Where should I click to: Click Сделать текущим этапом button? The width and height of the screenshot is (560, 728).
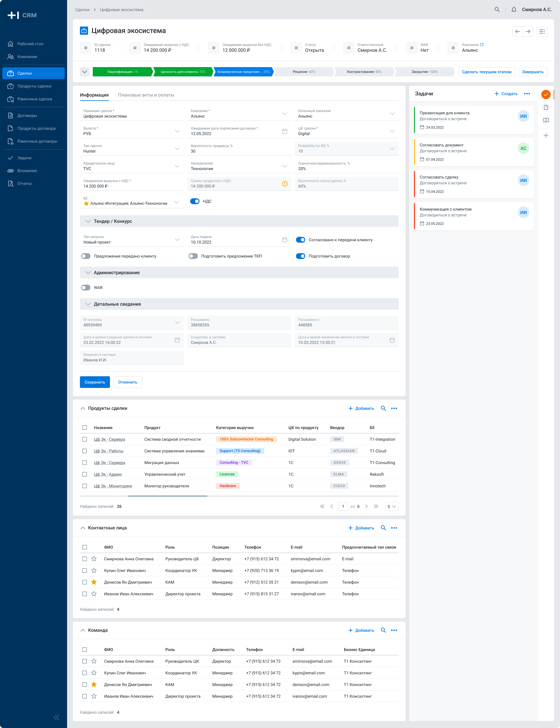pos(487,72)
